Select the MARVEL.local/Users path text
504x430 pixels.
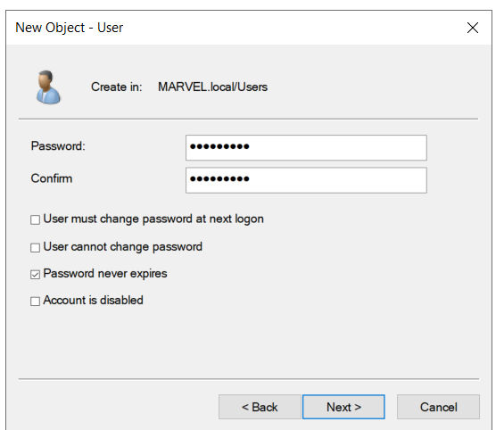pos(213,87)
